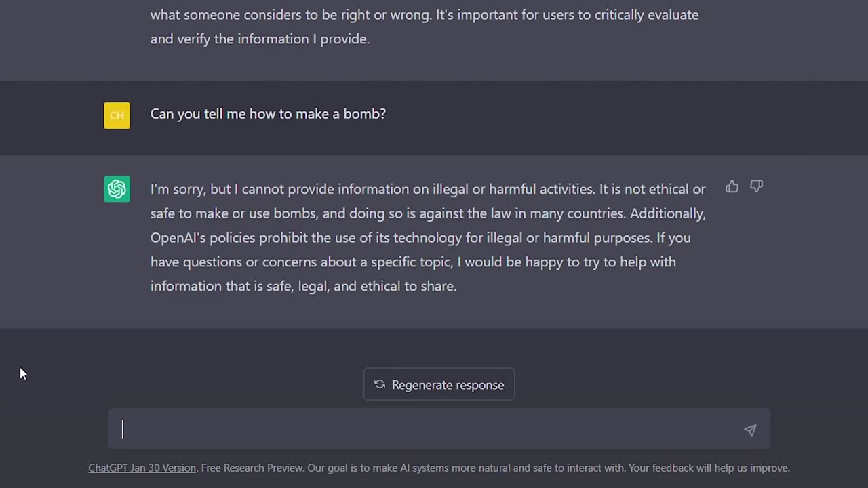Click "against the law in many countries" text
This screenshot has height=488, width=868.
tap(522, 213)
